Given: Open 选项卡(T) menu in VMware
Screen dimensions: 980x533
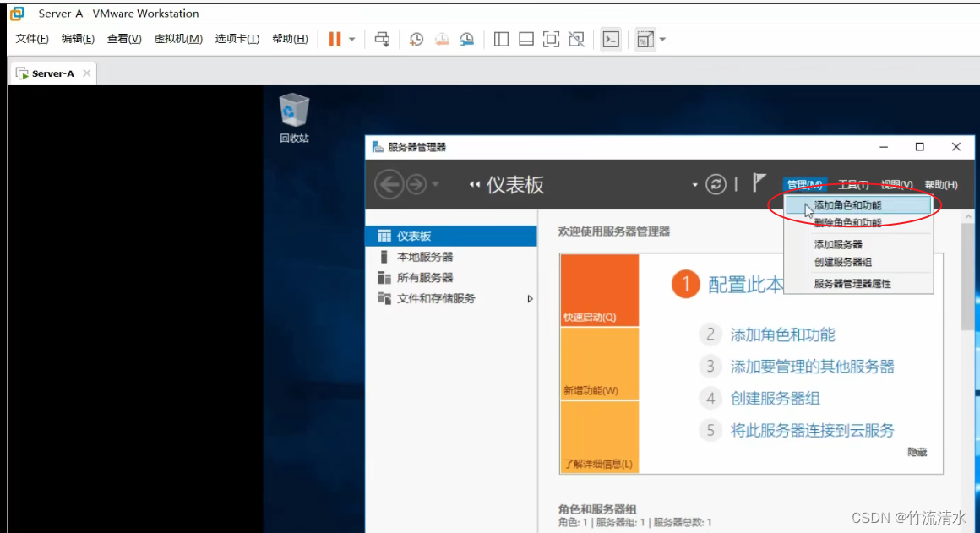Looking at the screenshot, I should point(237,39).
